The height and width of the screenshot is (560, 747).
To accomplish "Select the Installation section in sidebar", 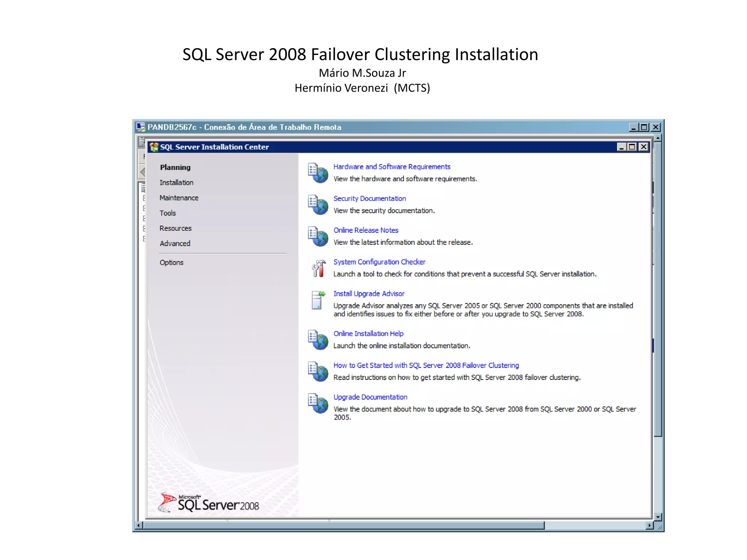I will coord(177,183).
